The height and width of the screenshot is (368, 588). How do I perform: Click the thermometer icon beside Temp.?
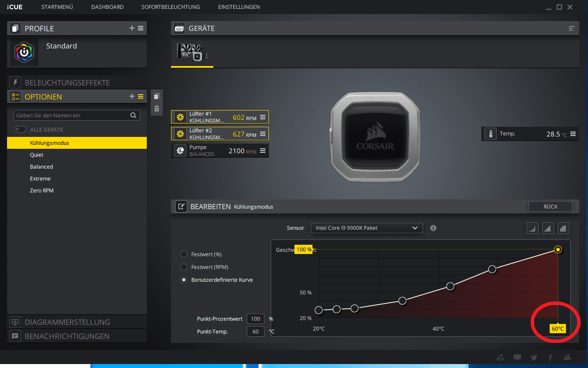491,134
